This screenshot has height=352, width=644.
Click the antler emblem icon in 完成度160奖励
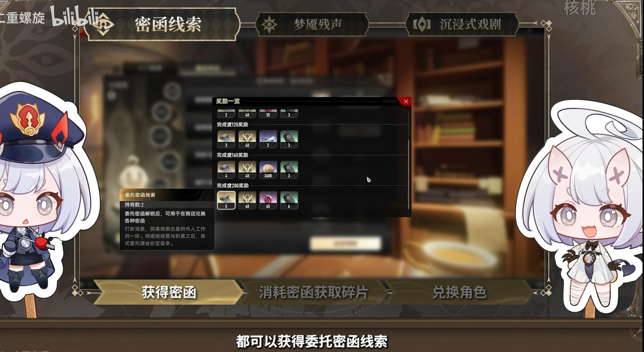point(247,170)
